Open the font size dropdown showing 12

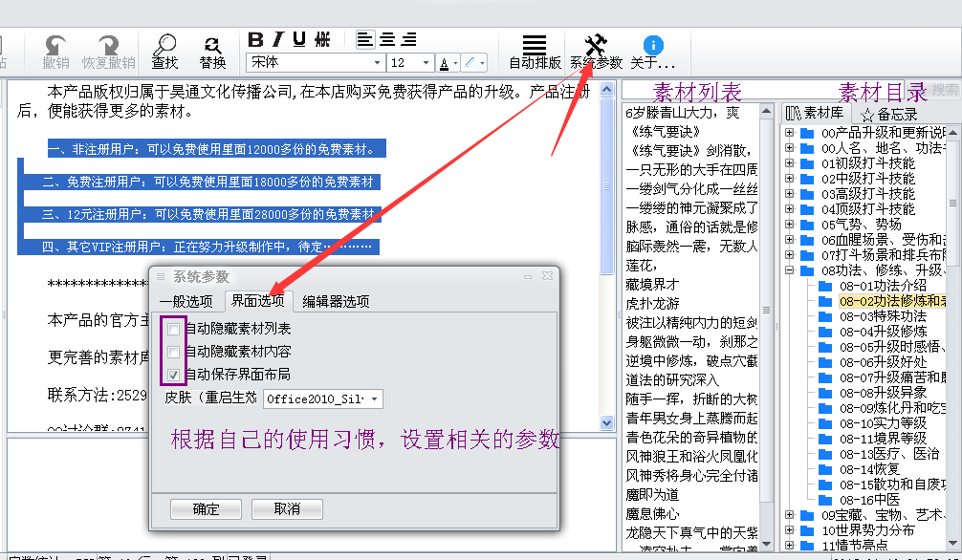(x=424, y=61)
